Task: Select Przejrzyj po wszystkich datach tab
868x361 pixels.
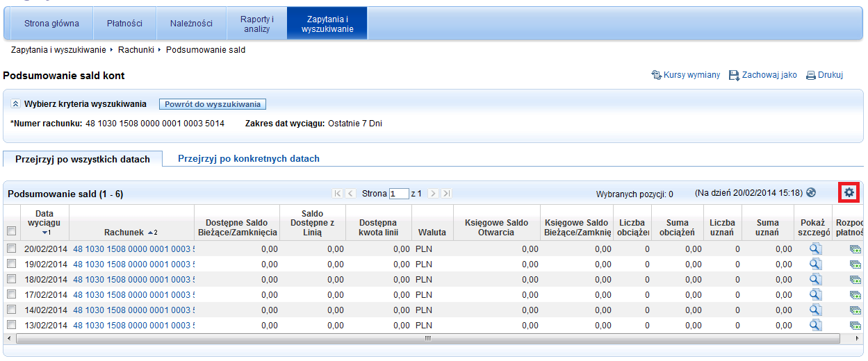Action: pos(83,159)
